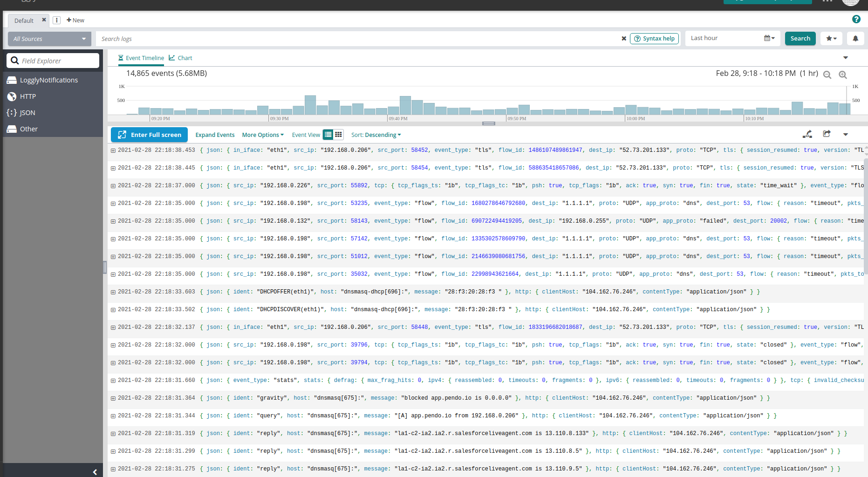Expand the event at 22:18:37.000
The image size is (868, 477).
coord(113,186)
